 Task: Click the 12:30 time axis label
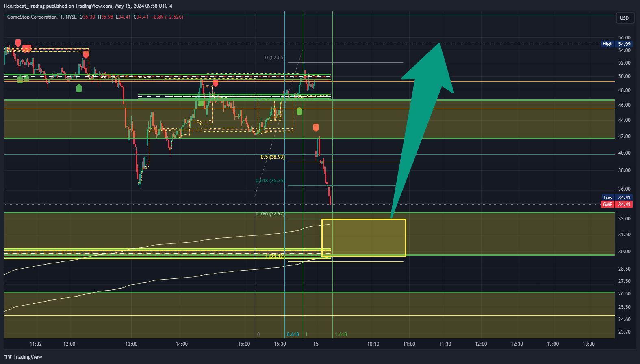point(517,344)
